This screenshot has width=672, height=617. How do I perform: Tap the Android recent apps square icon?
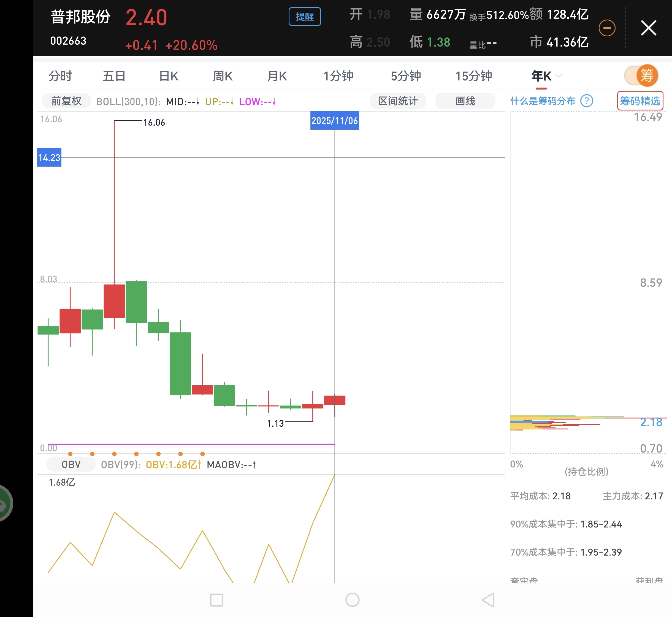pos(216,600)
